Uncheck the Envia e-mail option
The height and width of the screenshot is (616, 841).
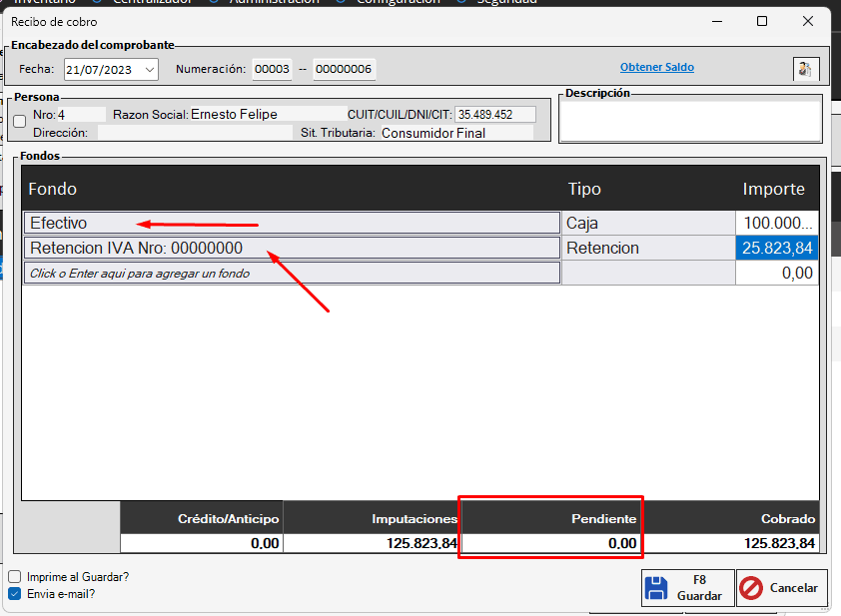coord(15,593)
